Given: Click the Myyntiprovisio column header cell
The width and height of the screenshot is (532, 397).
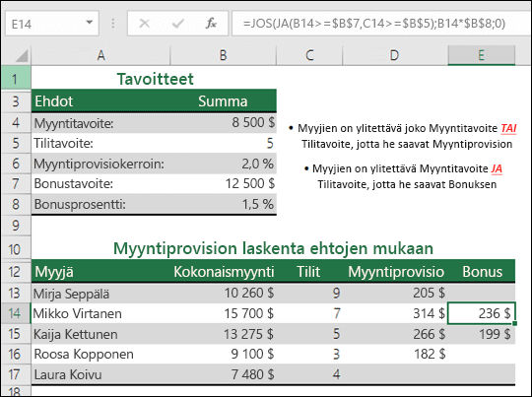Looking at the screenshot, I should [395, 272].
